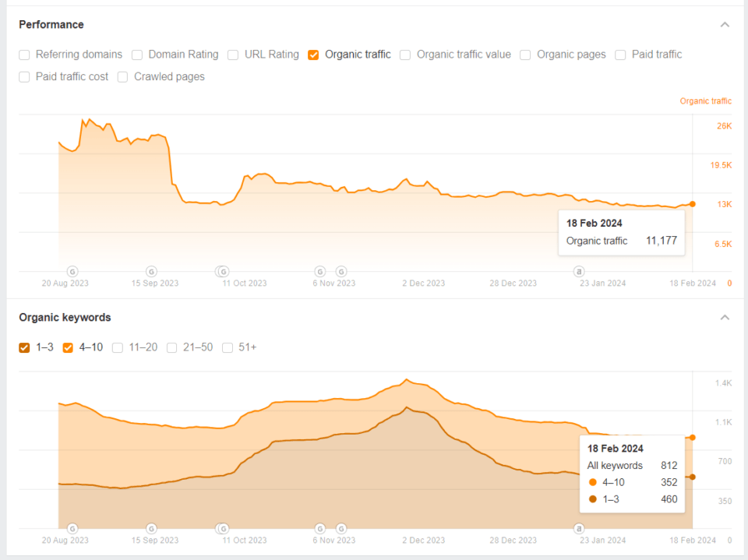The width and height of the screenshot is (748, 560).
Task: Enable the 11–20 keyword positions checkbox
Action: pos(118,347)
